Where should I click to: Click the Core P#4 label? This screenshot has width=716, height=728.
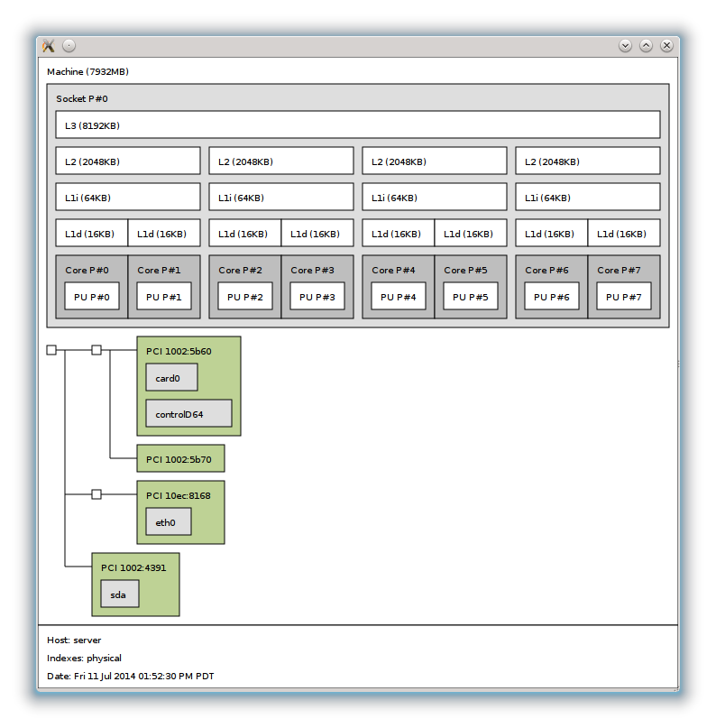point(393,270)
